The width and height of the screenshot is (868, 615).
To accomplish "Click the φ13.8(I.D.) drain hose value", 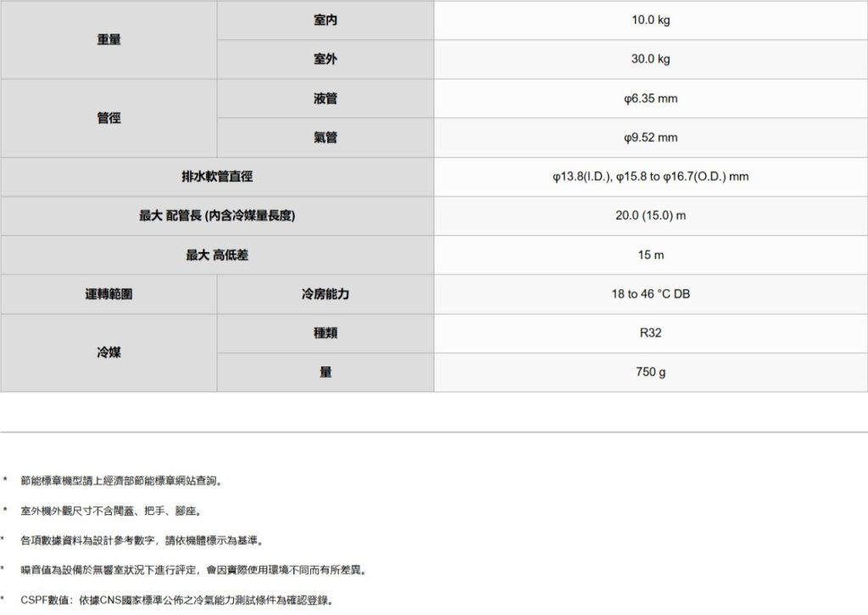I will coord(650,177).
